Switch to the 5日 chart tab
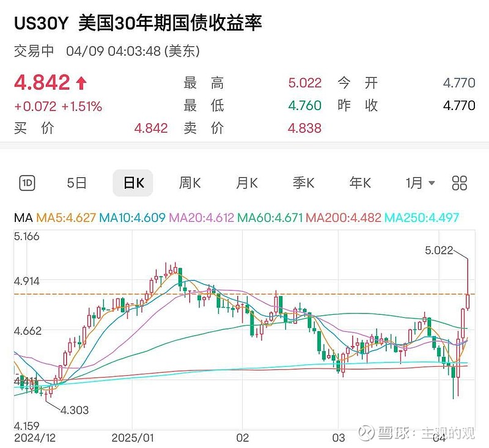 pos(77,183)
